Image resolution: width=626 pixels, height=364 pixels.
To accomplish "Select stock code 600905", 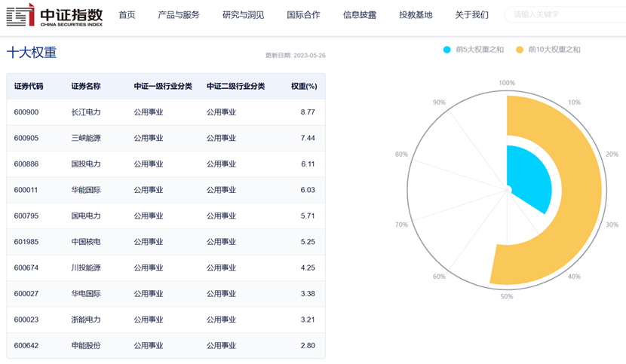I will 26,138.
